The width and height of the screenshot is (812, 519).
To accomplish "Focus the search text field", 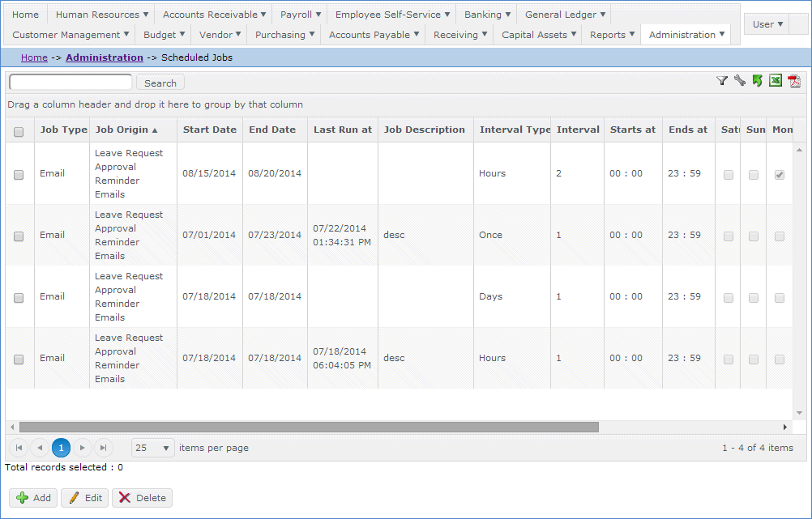I will pos(71,83).
